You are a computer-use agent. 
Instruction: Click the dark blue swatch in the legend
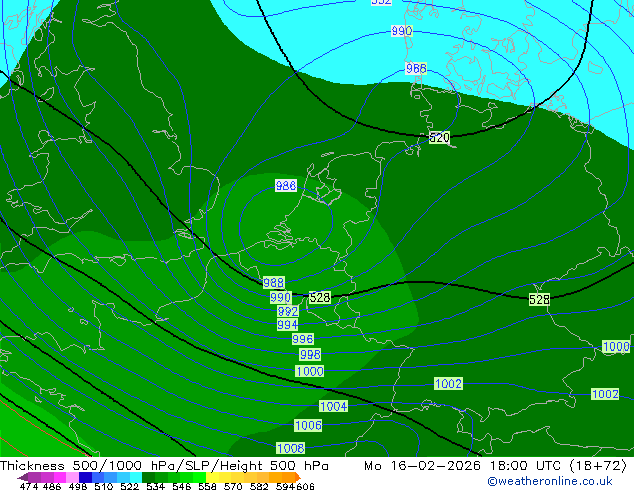85,477
